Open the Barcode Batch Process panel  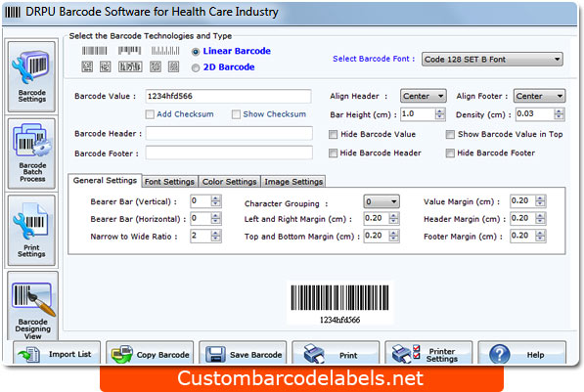point(31,153)
